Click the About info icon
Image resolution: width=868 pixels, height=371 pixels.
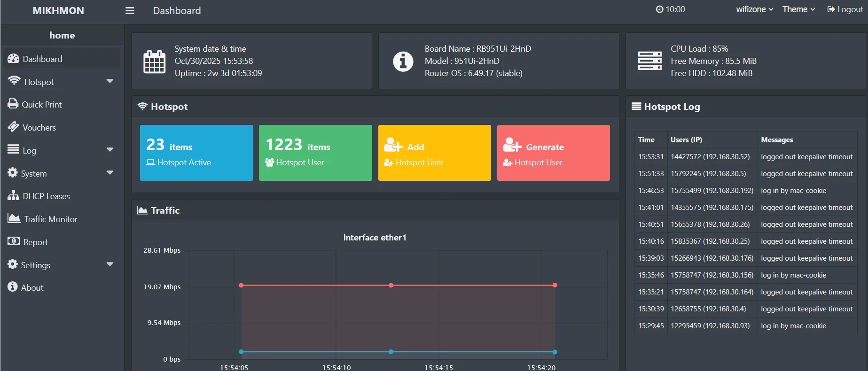(13, 287)
